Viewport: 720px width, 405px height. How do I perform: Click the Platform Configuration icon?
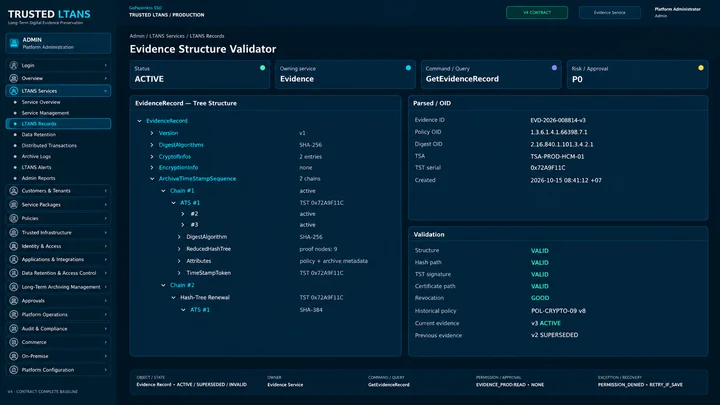click(14, 370)
